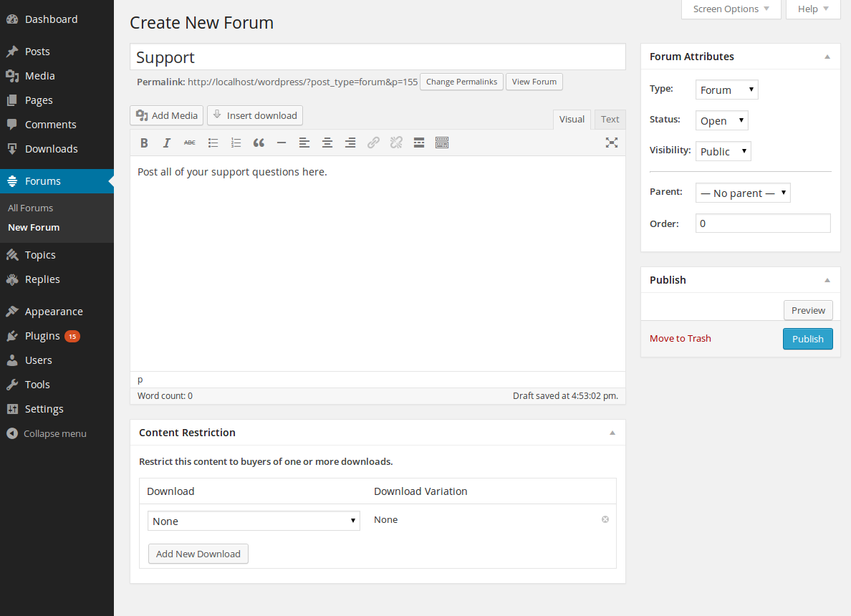Click the Move to Trash link

click(x=680, y=338)
